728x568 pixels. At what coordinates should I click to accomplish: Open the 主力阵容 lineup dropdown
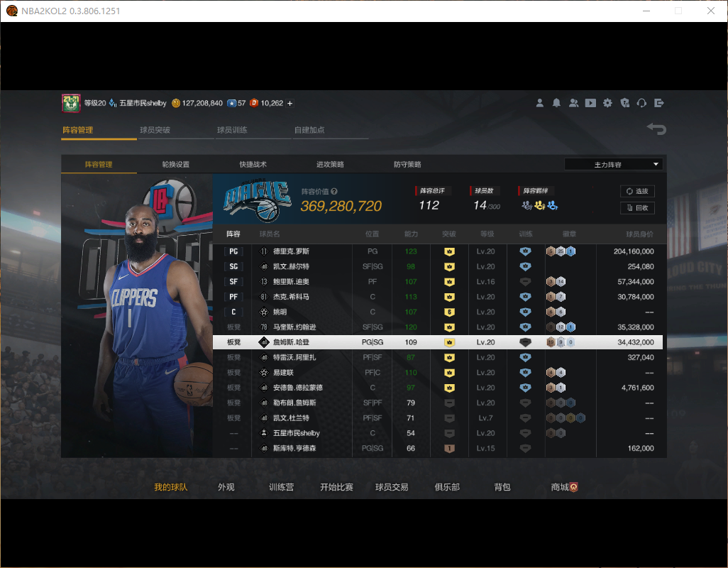[x=613, y=165]
